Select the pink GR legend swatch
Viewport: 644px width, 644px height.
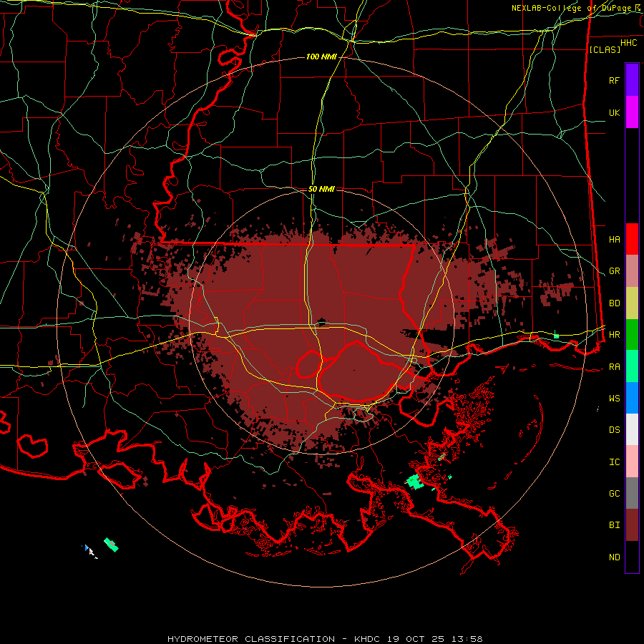tap(632, 271)
